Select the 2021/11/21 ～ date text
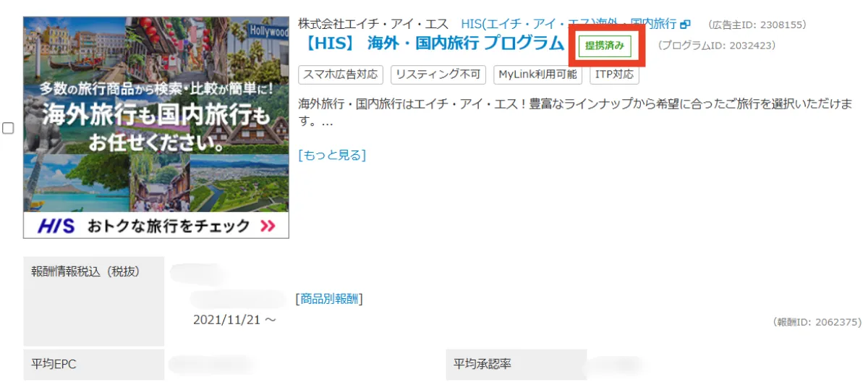868x390 pixels. (234, 319)
